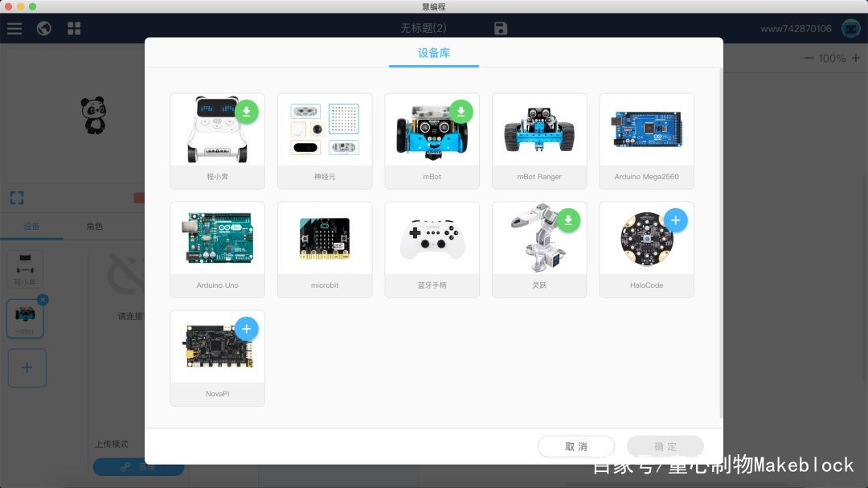Viewport: 868px width, 488px height.
Task: Click the blue 连接 connect button
Action: pyautogui.click(x=138, y=467)
